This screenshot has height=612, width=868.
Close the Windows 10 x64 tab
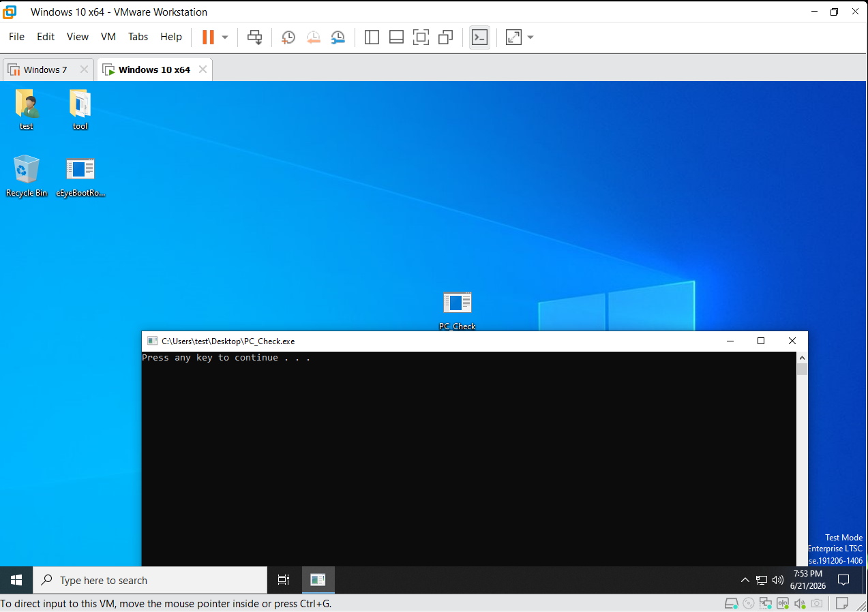coord(203,70)
